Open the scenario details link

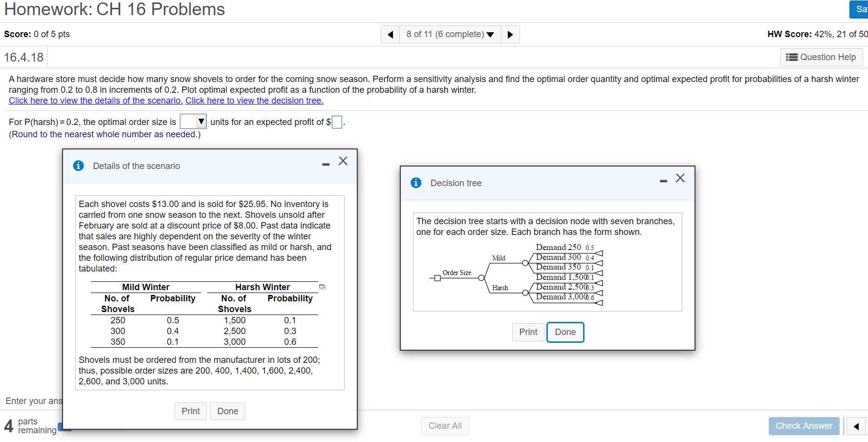[x=95, y=101]
